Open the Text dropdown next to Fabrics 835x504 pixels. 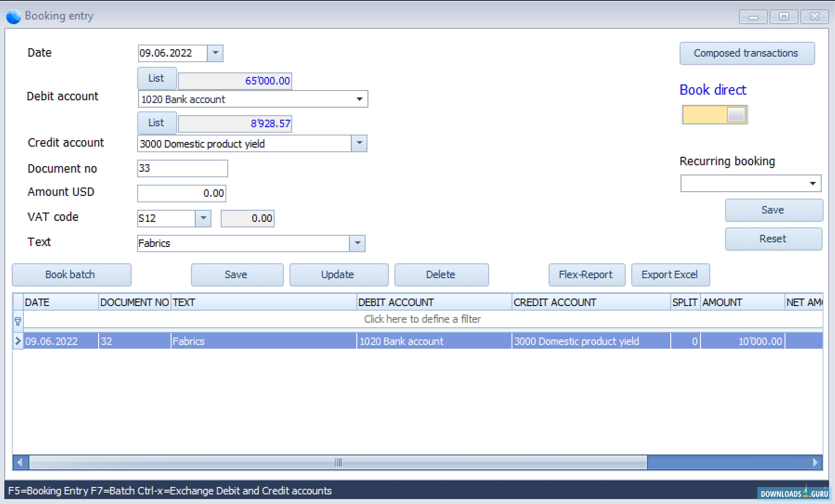coord(358,243)
